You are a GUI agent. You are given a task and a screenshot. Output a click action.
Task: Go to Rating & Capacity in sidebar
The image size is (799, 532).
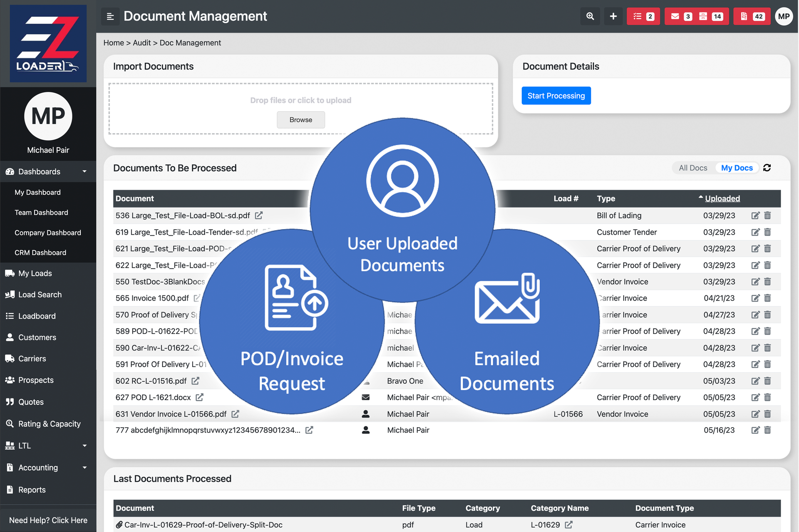(49, 424)
